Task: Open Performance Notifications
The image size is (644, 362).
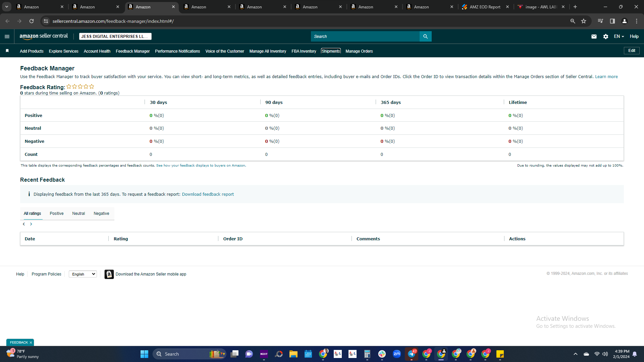Action: click(x=177, y=51)
